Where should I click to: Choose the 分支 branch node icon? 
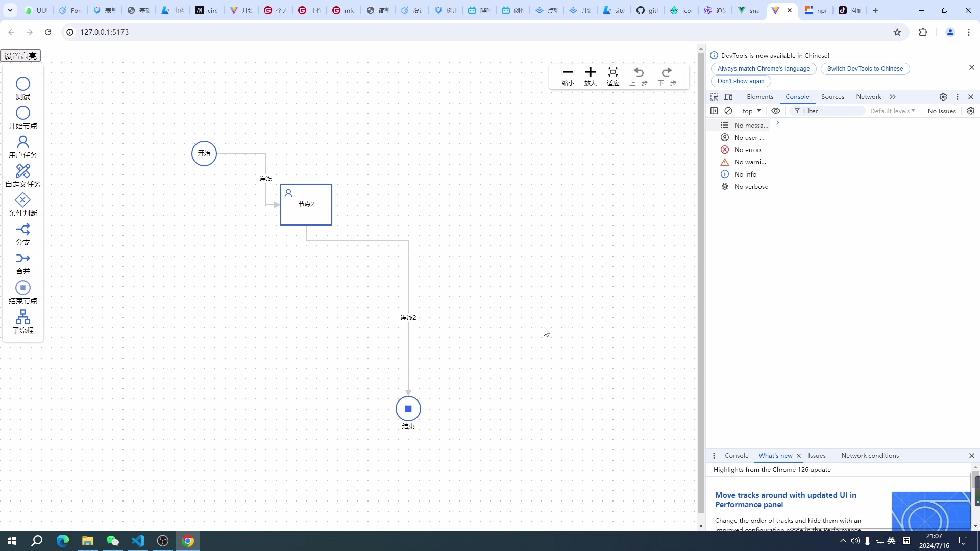(23, 229)
